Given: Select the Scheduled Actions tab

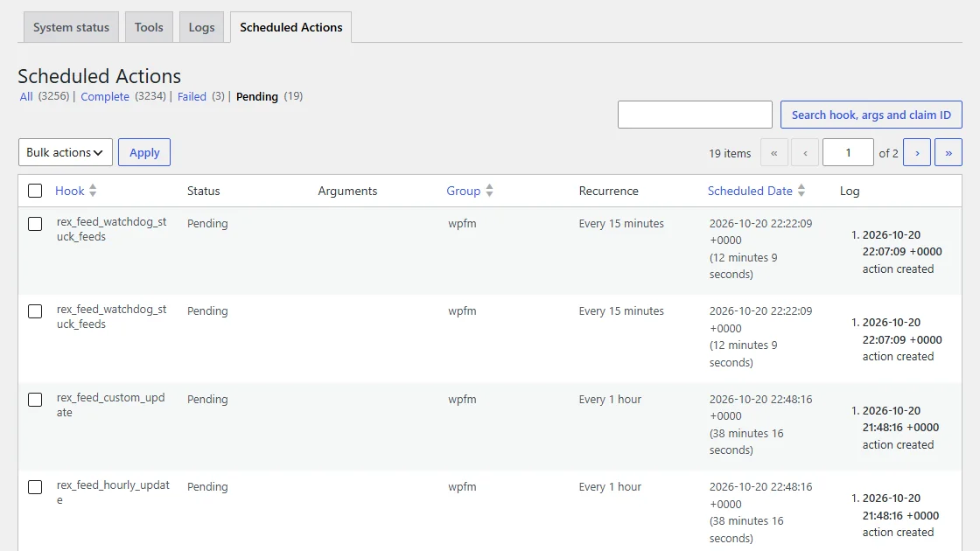Looking at the screenshot, I should pyautogui.click(x=290, y=27).
